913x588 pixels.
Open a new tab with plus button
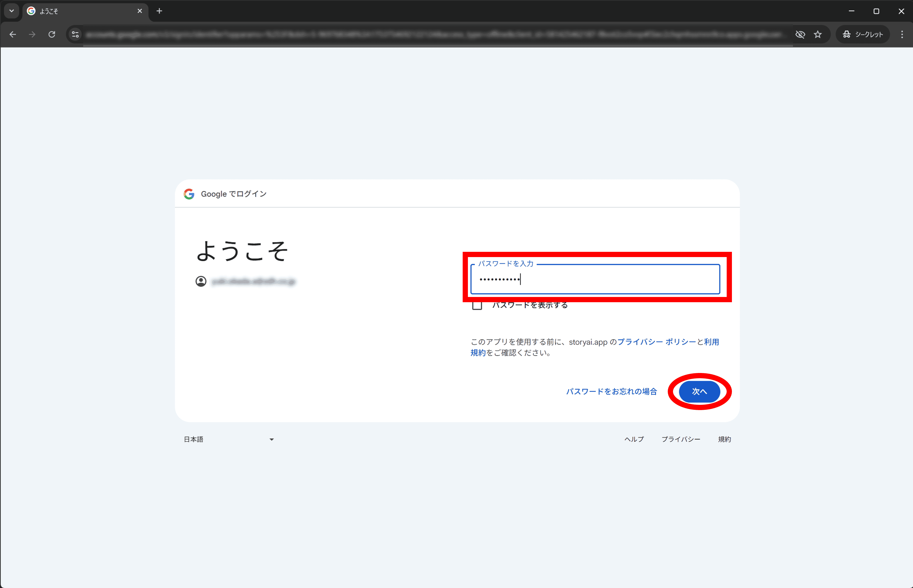click(159, 11)
